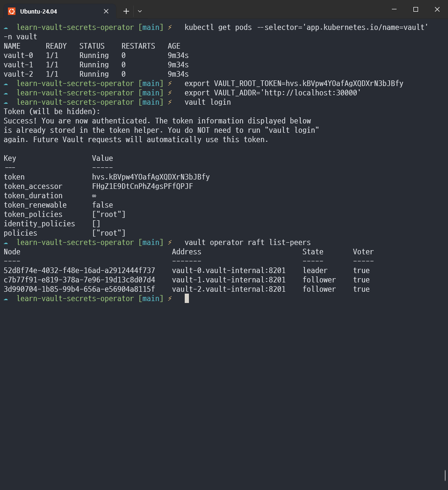
Task: Click 9m34s age in vault-2 row
Action: (x=178, y=74)
